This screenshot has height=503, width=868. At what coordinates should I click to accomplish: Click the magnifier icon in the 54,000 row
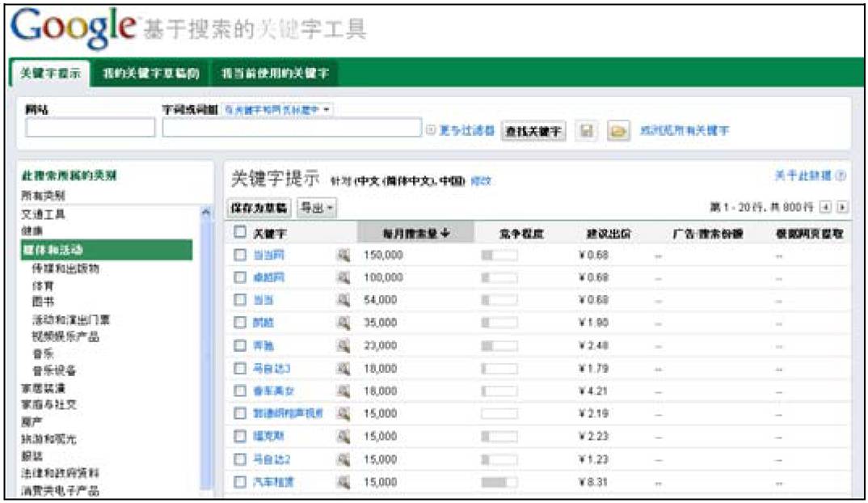pyautogui.click(x=343, y=300)
